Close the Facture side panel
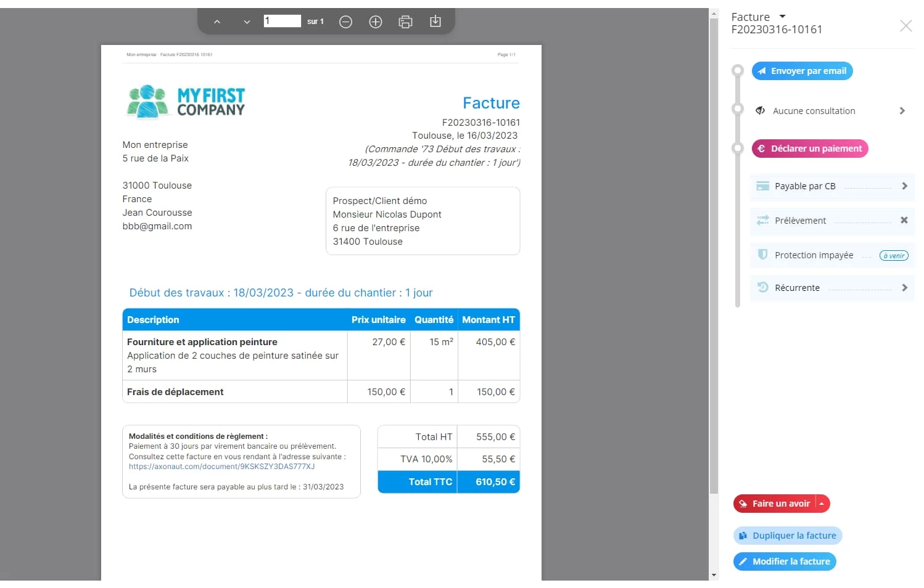The image size is (924, 588). click(905, 26)
